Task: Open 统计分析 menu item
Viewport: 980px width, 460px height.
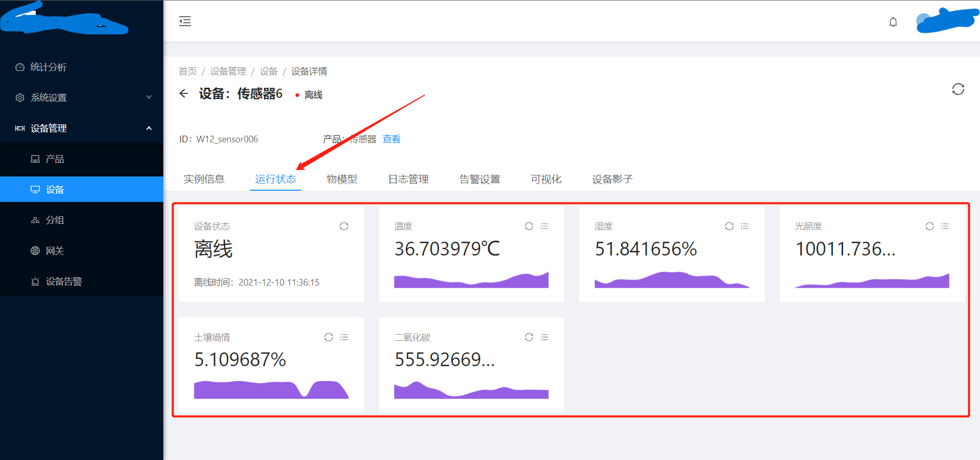Action: tap(82, 67)
